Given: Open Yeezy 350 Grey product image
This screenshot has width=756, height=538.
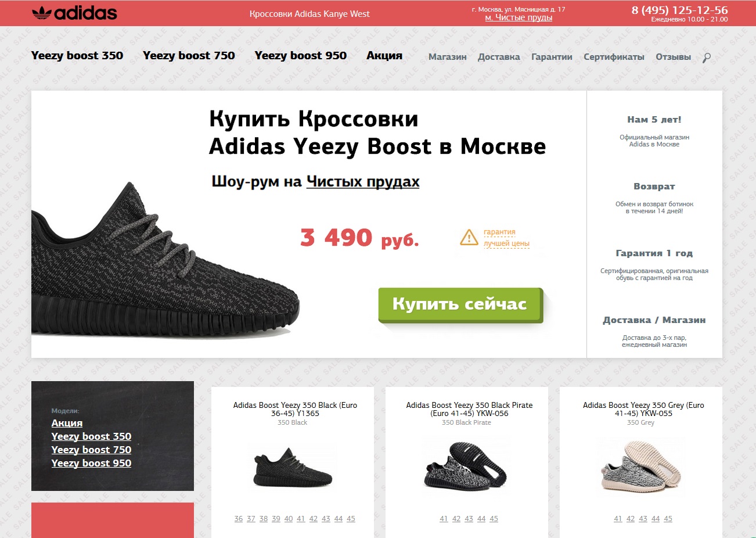Looking at the screenshot, I should (x=641, y=467).
